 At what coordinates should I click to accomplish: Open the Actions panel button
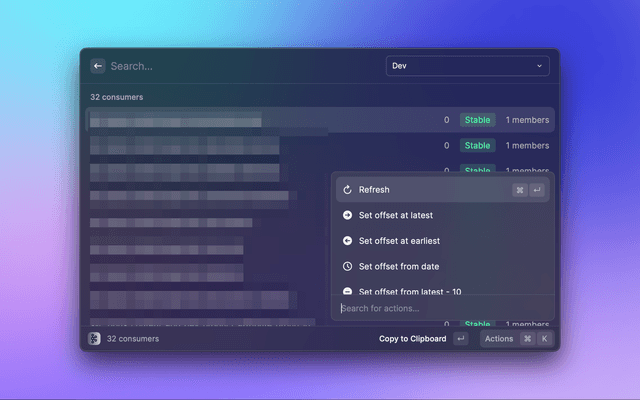pyautogui.click(x=499, y=339)
